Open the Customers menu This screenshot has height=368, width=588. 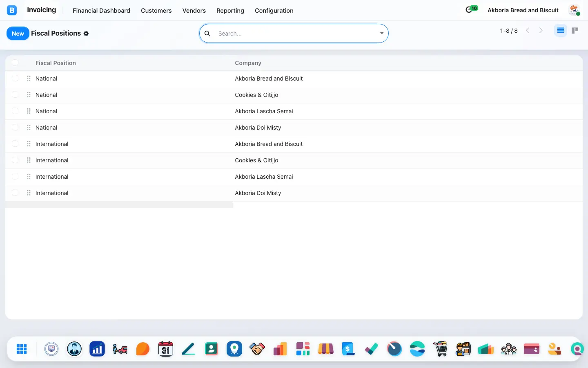(156, 11)
